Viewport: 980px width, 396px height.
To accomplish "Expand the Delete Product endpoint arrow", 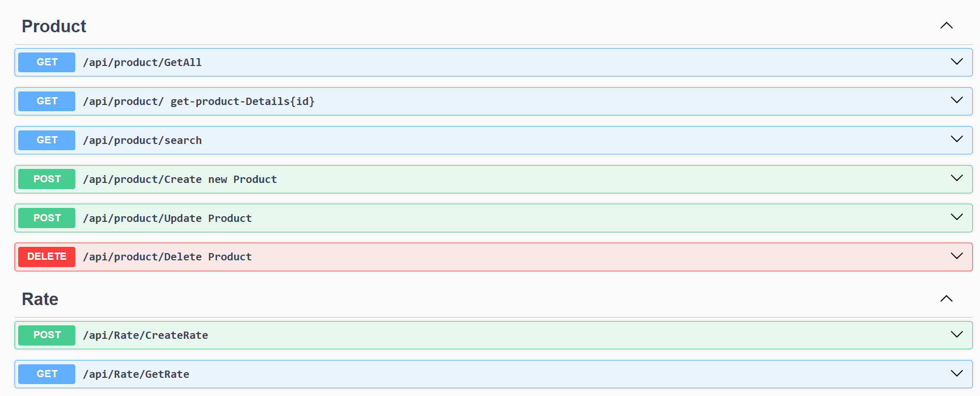I will pos(956,256).
